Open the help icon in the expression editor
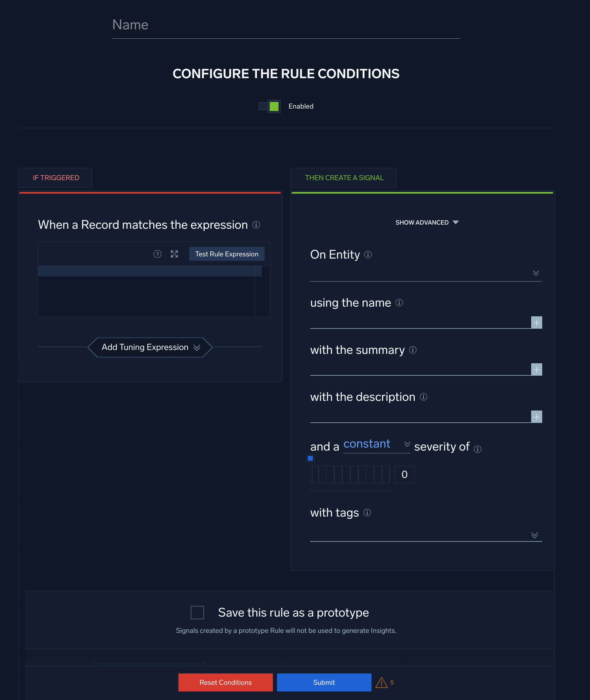 point(157,254)
